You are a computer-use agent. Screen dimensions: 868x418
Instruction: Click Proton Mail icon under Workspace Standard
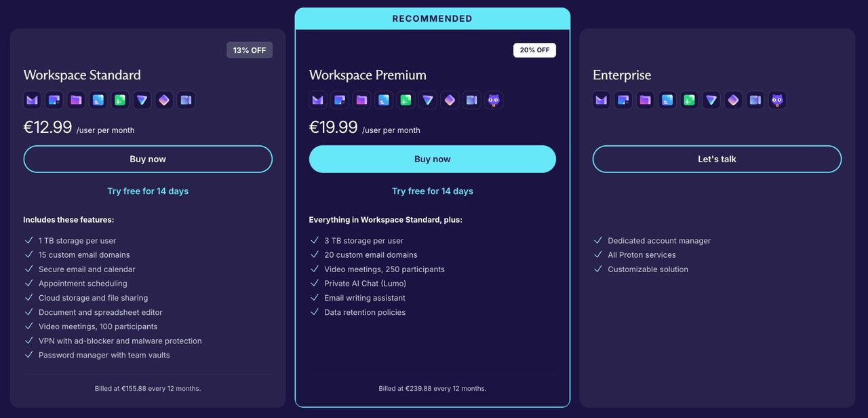point(32,100)
